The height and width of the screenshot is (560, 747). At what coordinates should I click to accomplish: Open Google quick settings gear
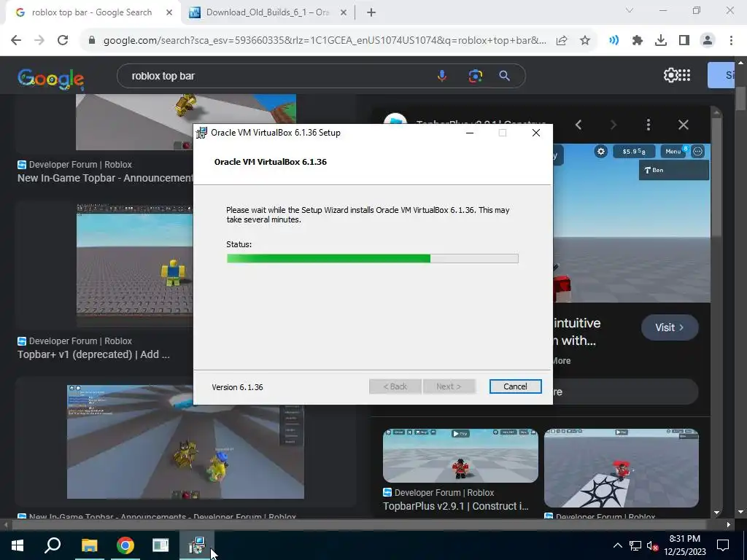(670, 75)
